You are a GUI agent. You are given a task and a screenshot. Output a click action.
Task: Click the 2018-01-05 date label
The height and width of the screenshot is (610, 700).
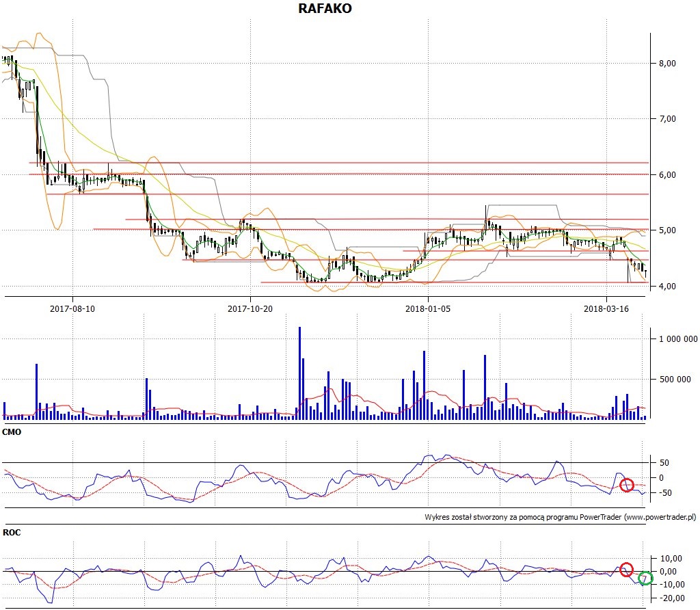pos(428,308)
